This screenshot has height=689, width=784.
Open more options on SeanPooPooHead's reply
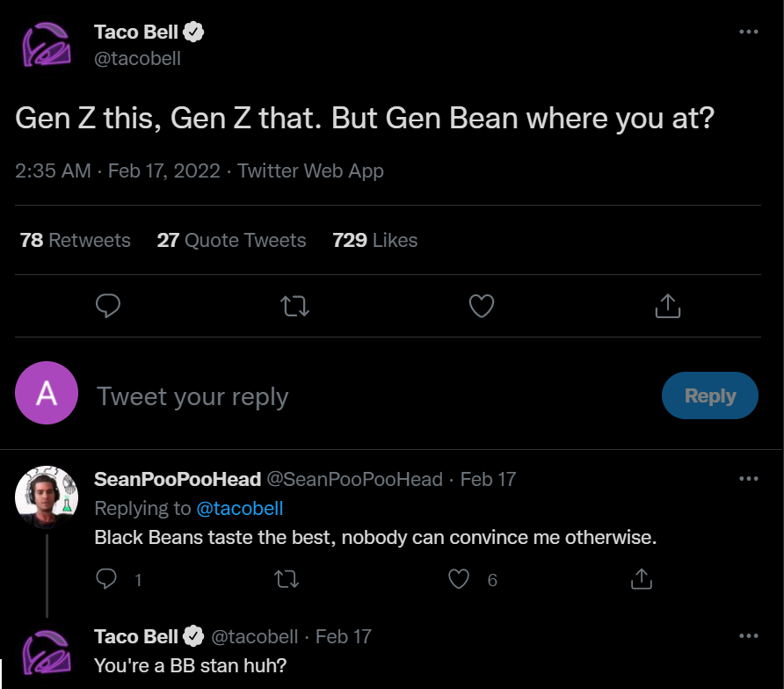[x=748, y=479]
